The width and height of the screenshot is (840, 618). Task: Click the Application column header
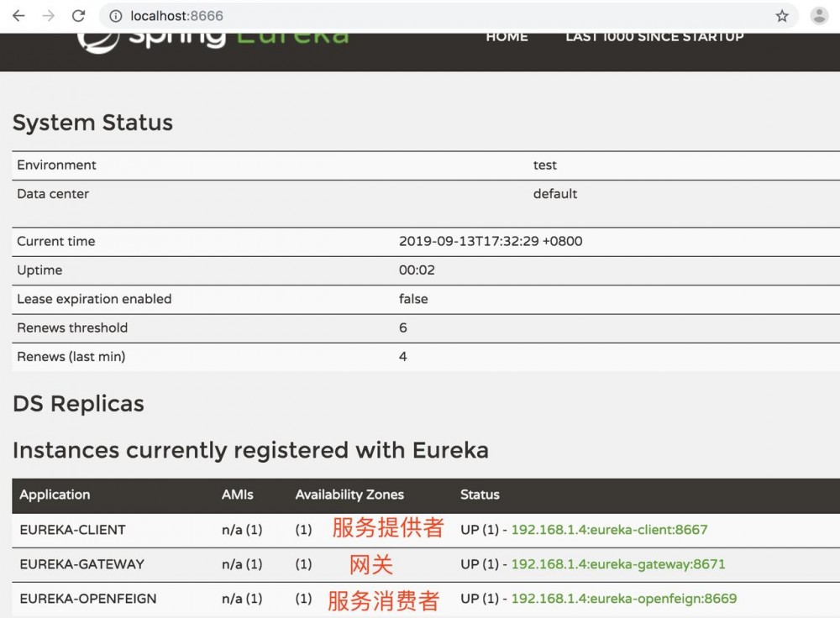[x=54, y=495]
